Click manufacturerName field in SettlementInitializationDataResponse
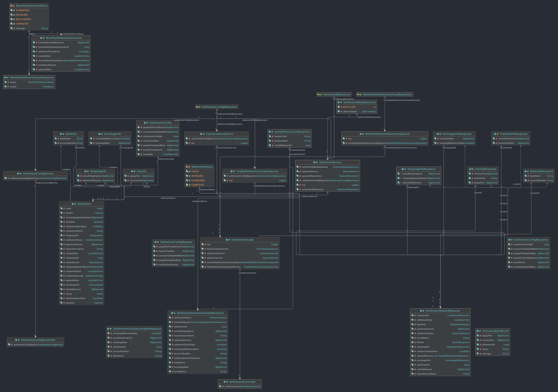 click(x=198, y=336)
